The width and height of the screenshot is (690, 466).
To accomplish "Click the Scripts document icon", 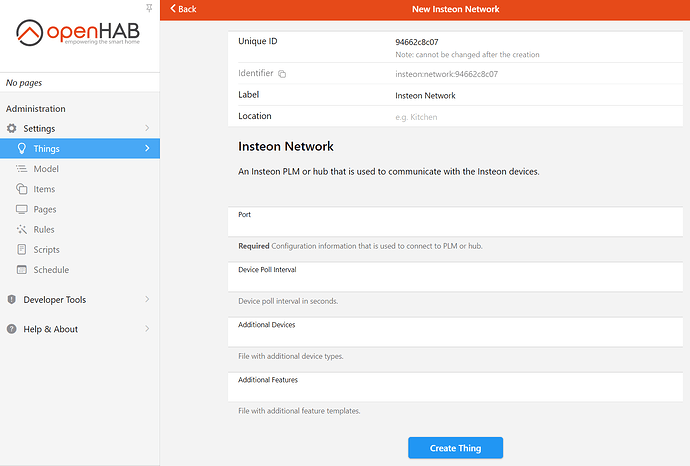I will click(x=22, y=250).
